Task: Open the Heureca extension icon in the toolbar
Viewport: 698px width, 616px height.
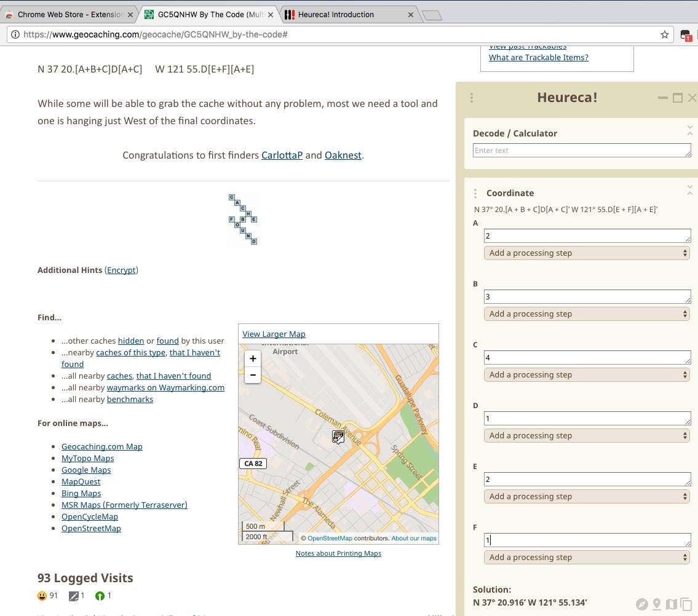Action: click(x=686, y=35)
